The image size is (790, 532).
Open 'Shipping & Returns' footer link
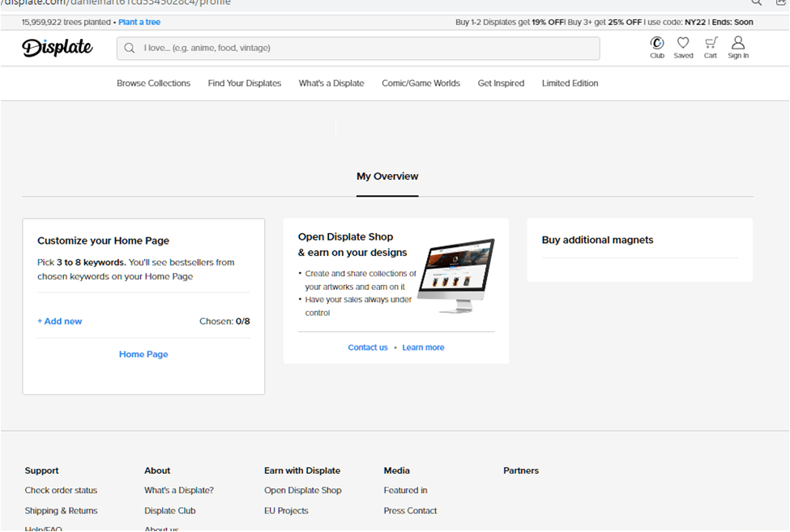point(61,510)
